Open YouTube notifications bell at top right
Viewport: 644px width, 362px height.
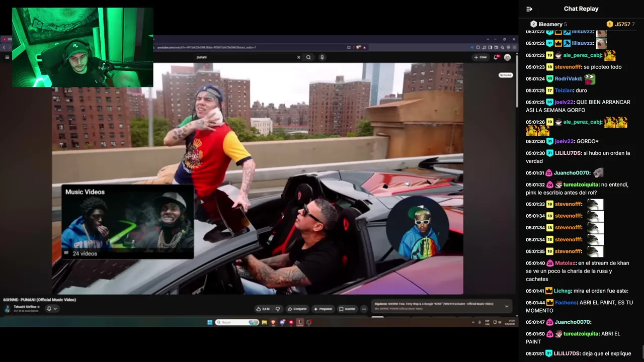click(x=497, y=57)
